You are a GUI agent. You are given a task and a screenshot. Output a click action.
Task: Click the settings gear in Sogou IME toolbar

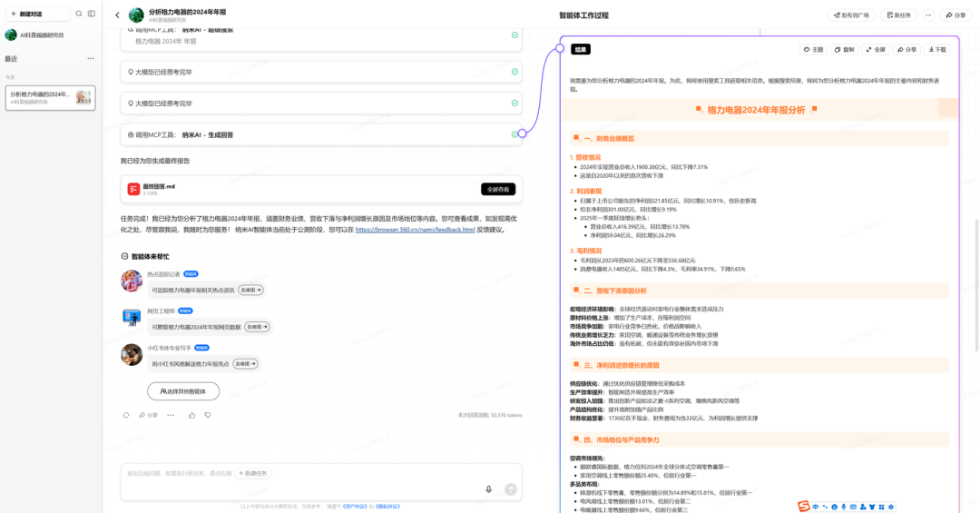(891, 507)
